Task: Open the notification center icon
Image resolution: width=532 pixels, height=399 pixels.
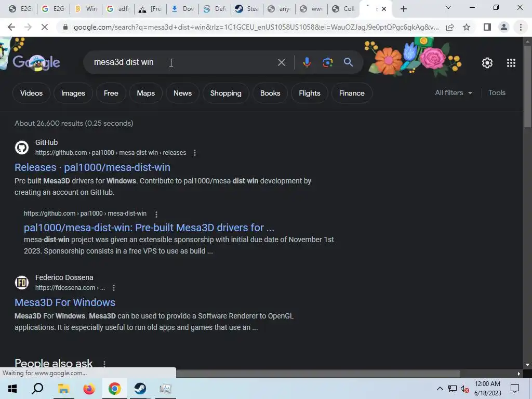Action: 515,389
